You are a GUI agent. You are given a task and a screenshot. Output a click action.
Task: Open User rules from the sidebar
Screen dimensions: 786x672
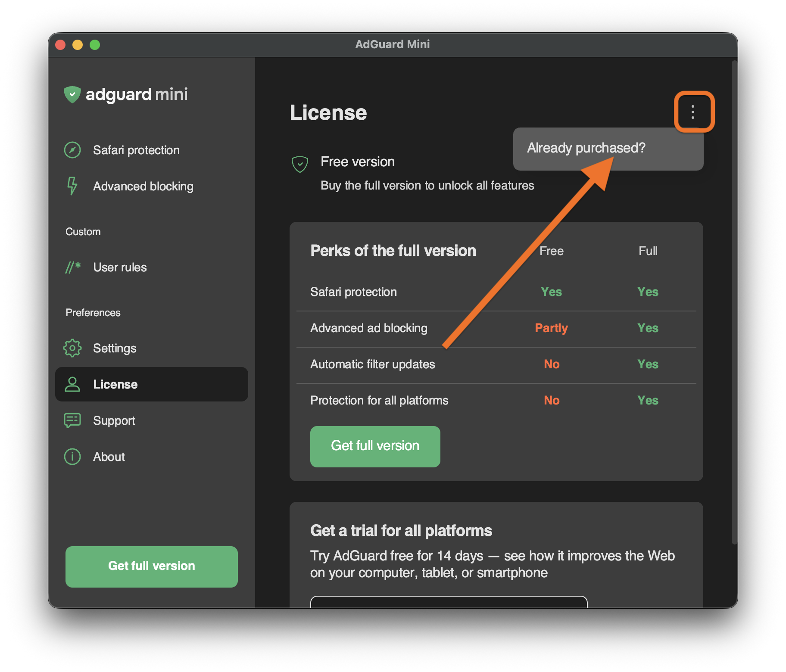point(120,267)
